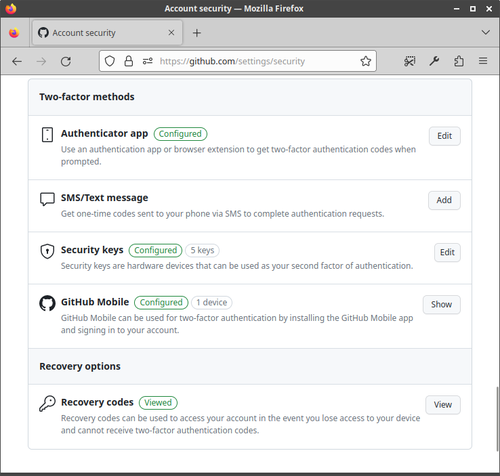Screen dimensions: 500x476
Task: Show GitHub Mobile devices
Action: click(442, 305)
